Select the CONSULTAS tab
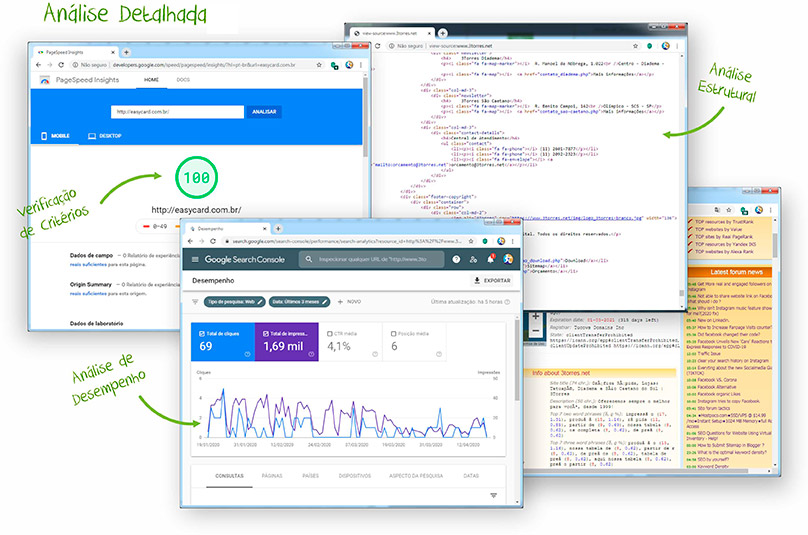This screenshot has height=535, width=808. click(x=229, y=476)
